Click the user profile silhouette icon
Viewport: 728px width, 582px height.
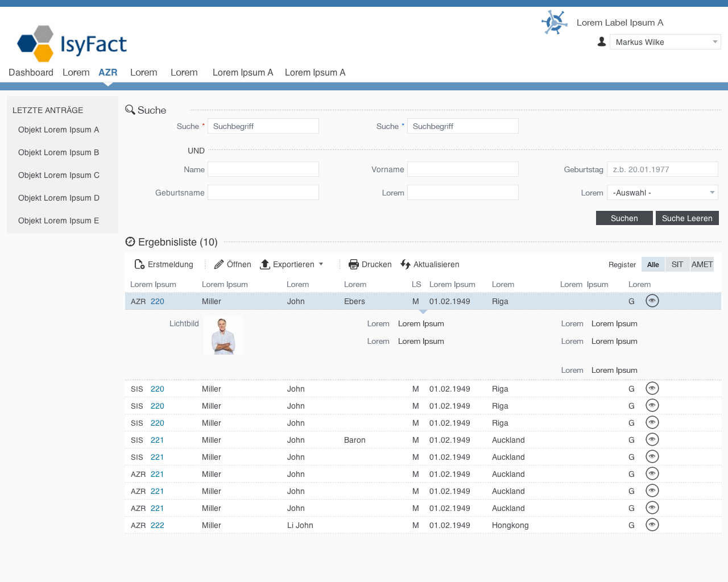click(x=602, y=42)
